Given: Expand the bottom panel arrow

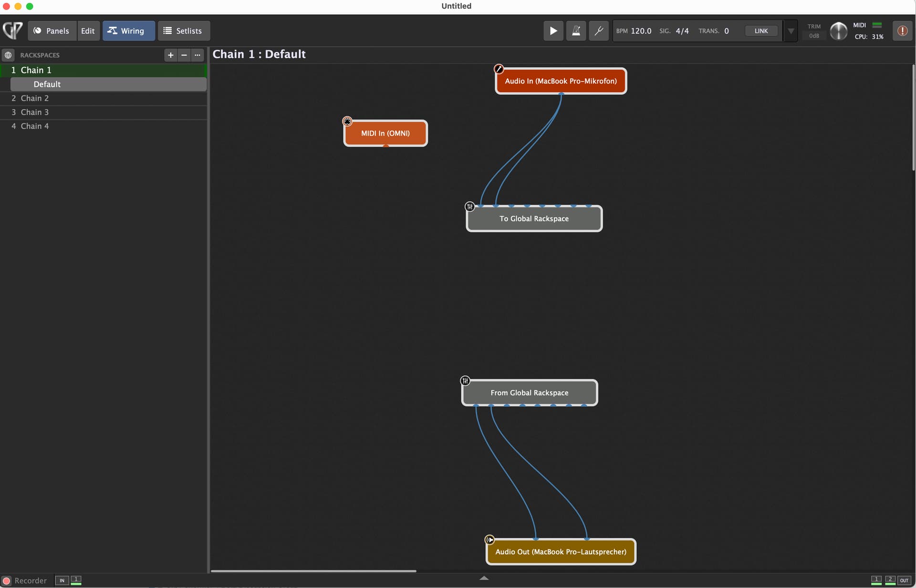Looking at the screenshot, I should pos(484,578).
